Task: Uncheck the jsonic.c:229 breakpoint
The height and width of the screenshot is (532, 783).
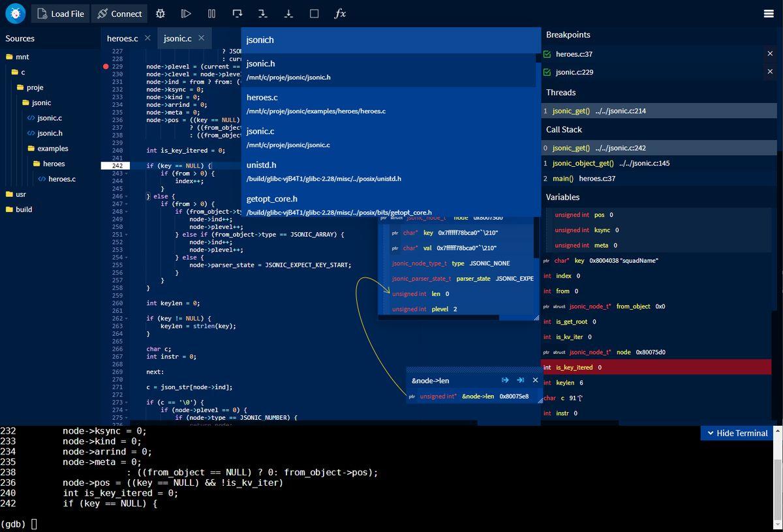Action: [547, 72]
